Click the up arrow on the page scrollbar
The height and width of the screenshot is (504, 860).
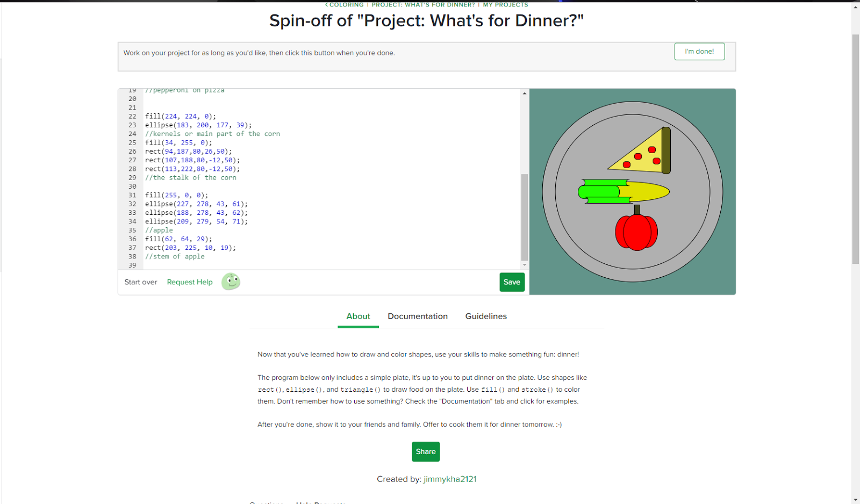click(x=855, y=7)
